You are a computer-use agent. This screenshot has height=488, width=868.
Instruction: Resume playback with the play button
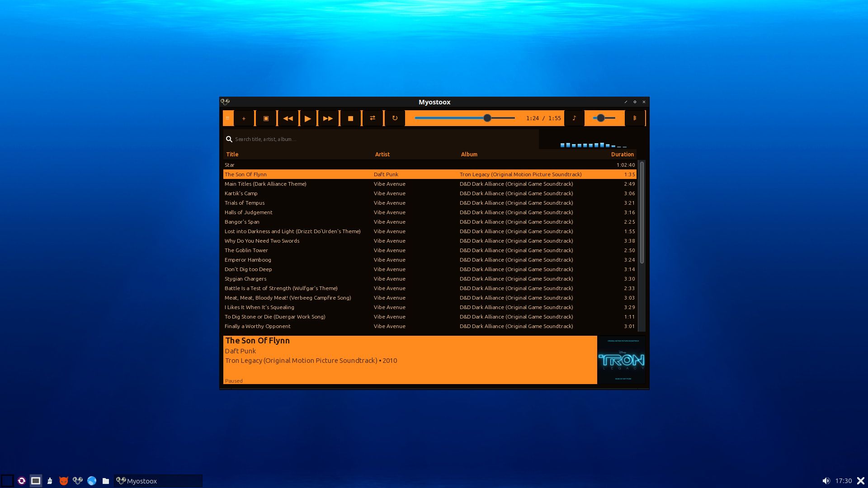(308, 118)
